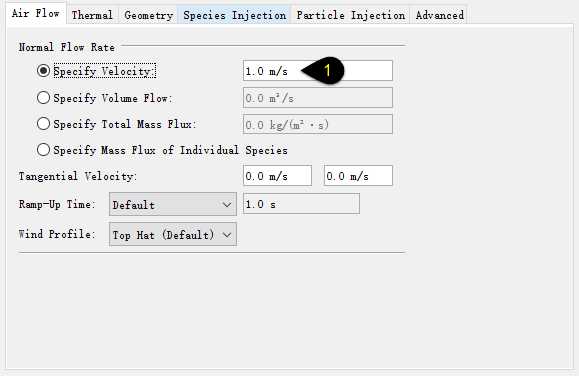Choose Specify Total Mass Flux radio
Image resolution: width=579 pixels, height=376 pixels.
click(44, 123)
